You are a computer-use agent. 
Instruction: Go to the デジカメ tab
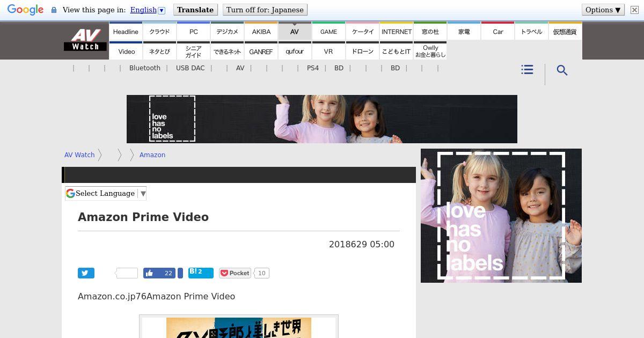(x=227, y=31)
